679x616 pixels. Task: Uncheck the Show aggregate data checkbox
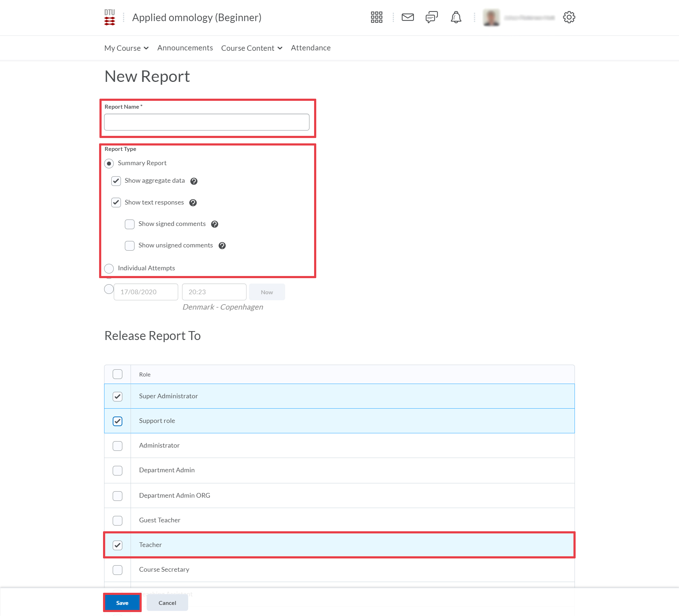[x=116, y=181]
